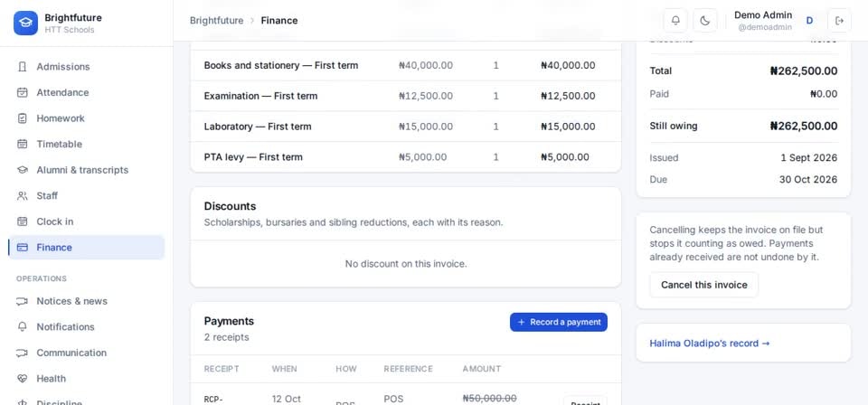
Task: Open Clock in page
Action: point(87,221)
